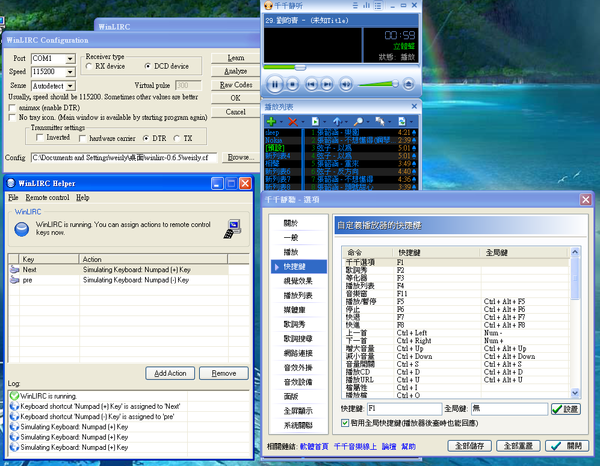The height and width of the screenshot is (466, 600).
Task: Click the green plus add icon in playlist
Action: pos(272,120)
